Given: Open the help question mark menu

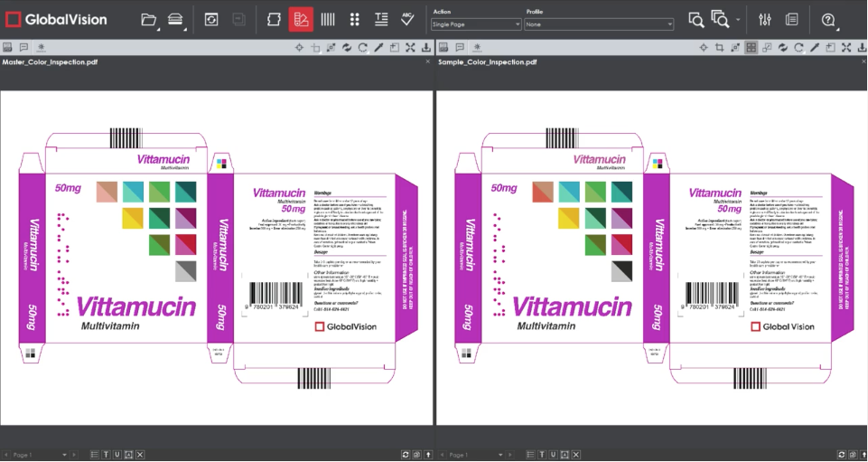Looking at the screenshot, I should click(828, 20).
